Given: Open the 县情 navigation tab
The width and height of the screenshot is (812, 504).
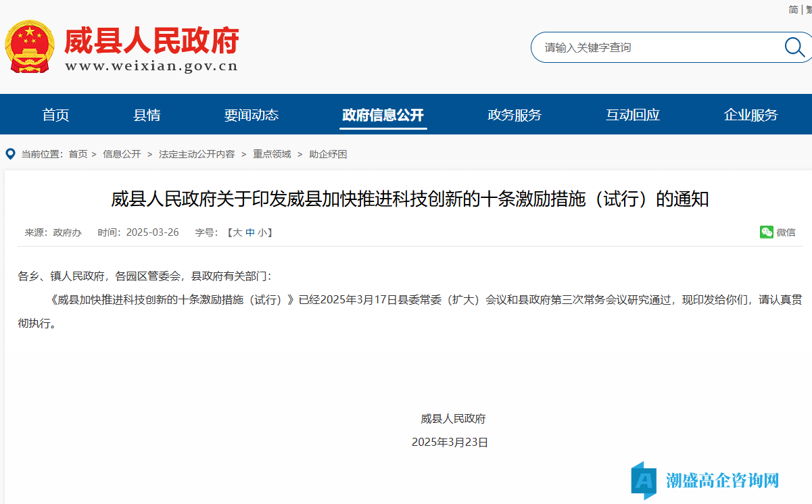Looking at the screenshot, I should click(x=147, y=115).
